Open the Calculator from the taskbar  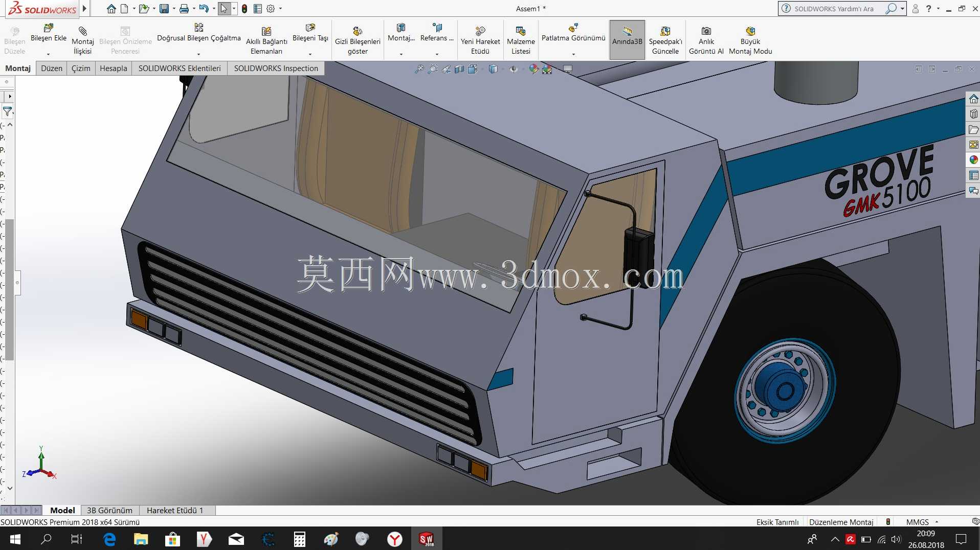click(x=300, y=539)
